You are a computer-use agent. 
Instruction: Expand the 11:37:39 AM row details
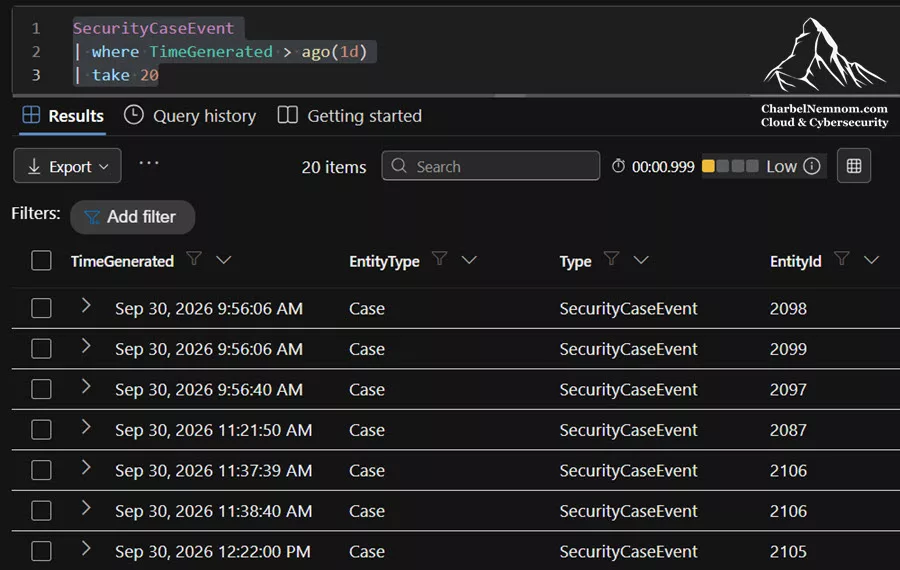coord(86,467)
